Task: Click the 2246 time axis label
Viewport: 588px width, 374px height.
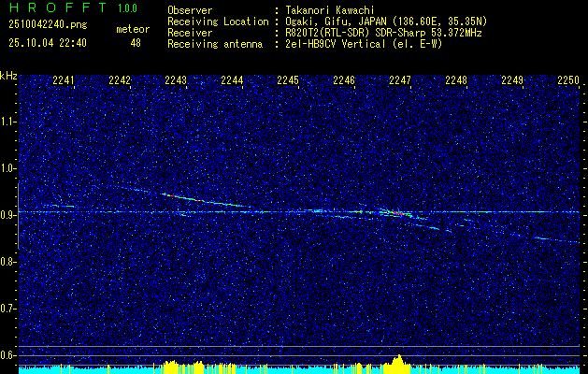Action: coord(344,80)
